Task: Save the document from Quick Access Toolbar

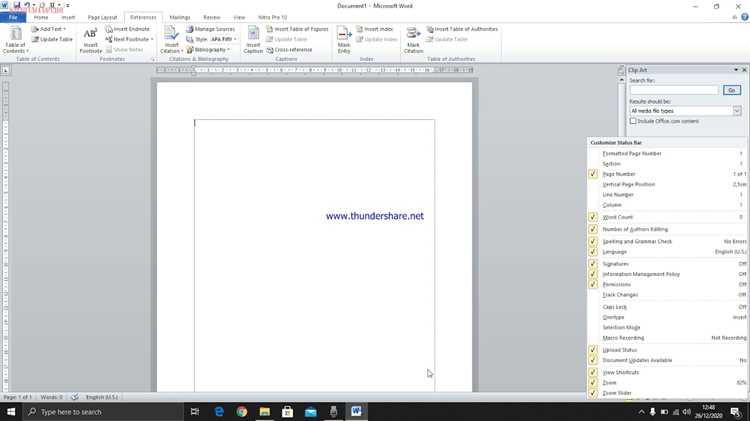Action: coord(17,5)
